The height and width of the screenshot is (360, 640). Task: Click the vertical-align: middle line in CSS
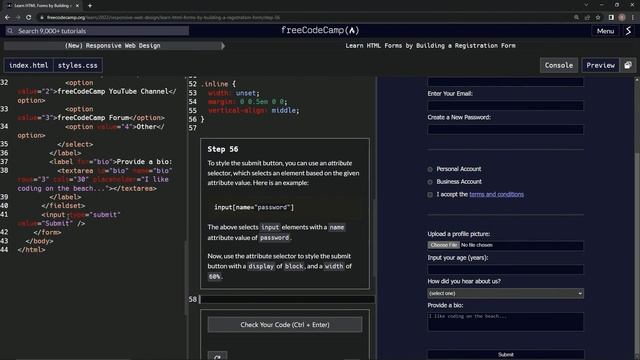[253, 110]
